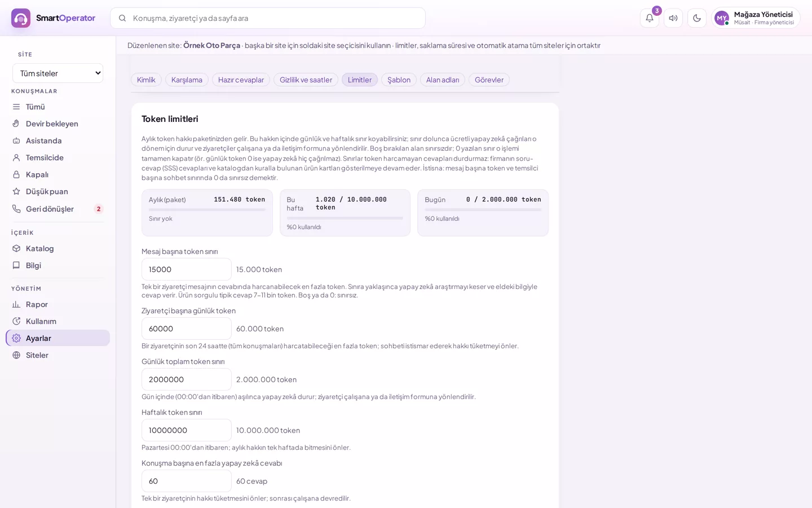Viewport: 812px width, 508px height.
Task: Select the Limitler tab
Action: (x=360, y=80)
